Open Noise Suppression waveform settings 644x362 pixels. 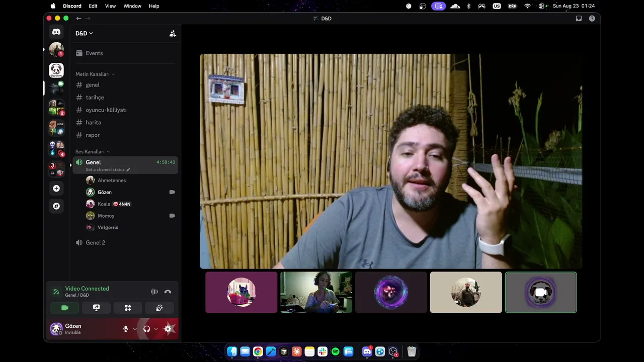coord(154,292)
